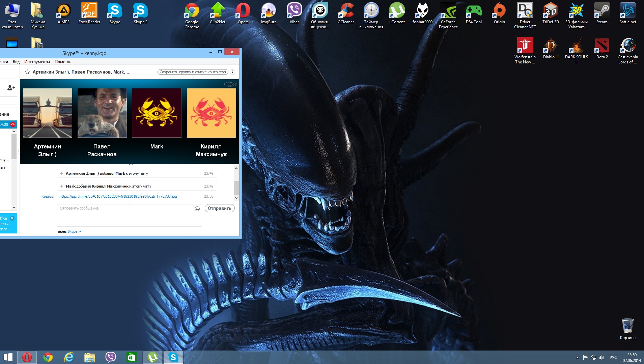Select the Wolfenstein The New Order icon

525,51
